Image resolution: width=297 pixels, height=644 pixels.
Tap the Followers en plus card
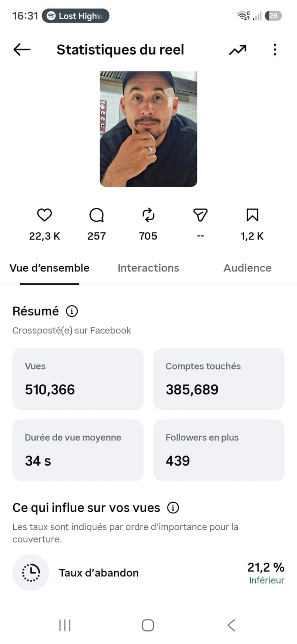[x=219, y=450]
